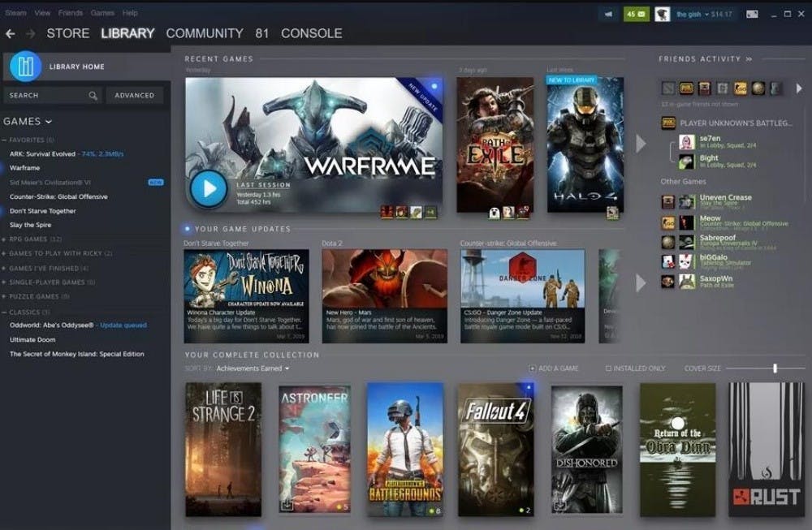Click the Library Home icon in the sidebar

click(x=26, y=67)
